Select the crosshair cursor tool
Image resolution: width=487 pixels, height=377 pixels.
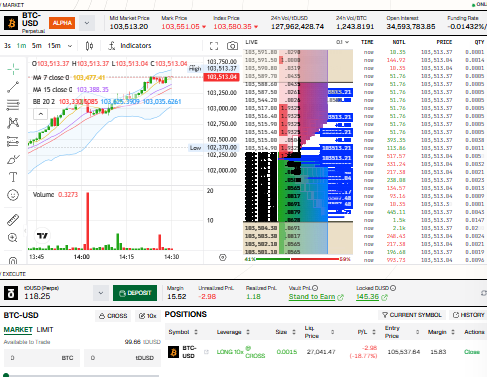(13, 69)
